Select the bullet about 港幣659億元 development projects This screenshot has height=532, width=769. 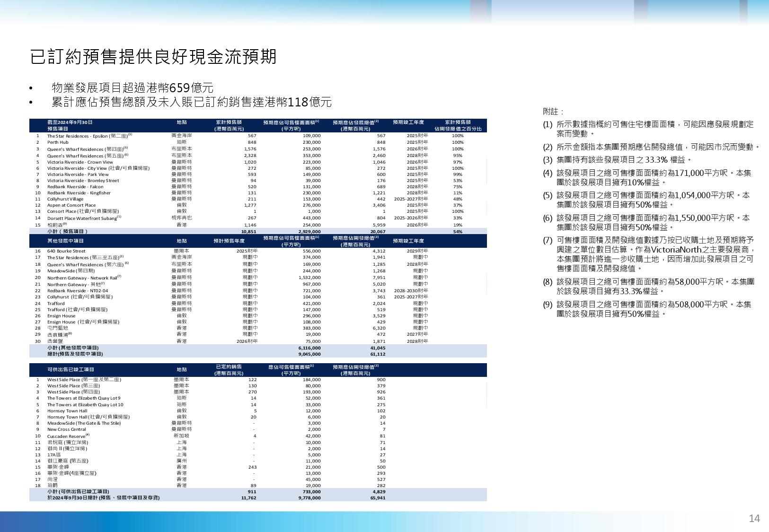click(132, 88)
